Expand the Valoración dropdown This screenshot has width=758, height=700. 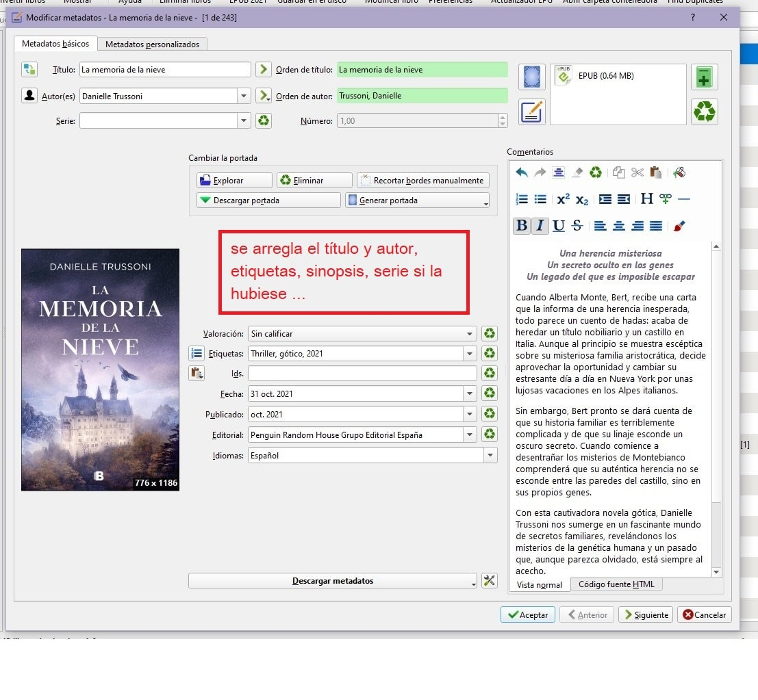click(x=470, y=334)
